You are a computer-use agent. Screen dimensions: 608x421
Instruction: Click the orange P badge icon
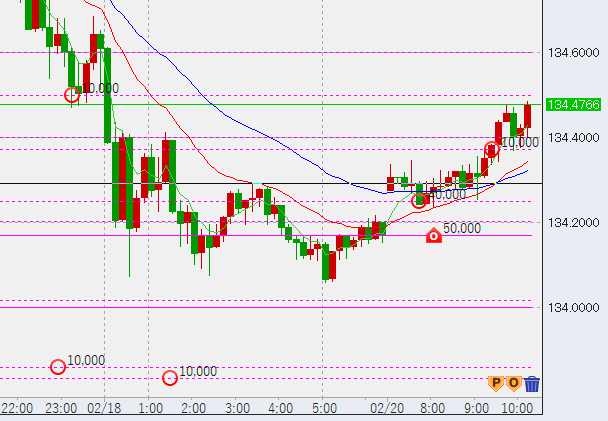pos(495,382)
